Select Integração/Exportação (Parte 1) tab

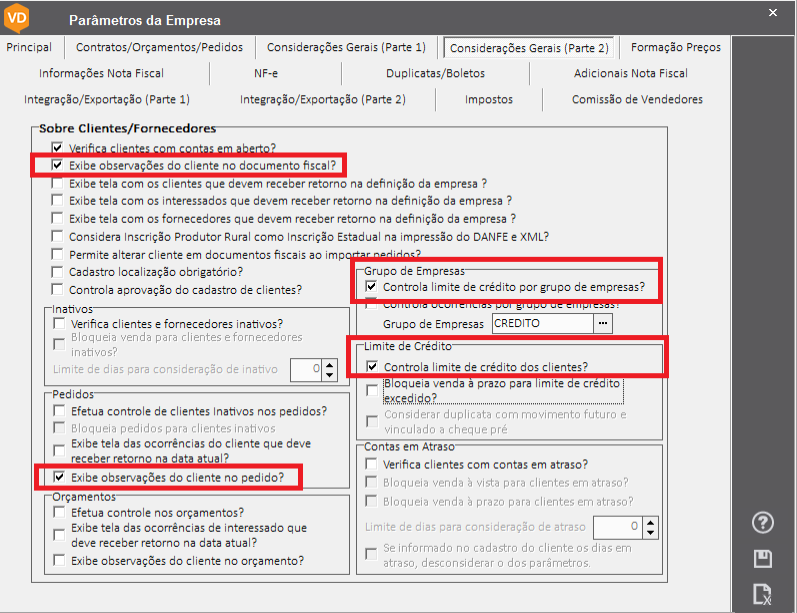point(107,99)
